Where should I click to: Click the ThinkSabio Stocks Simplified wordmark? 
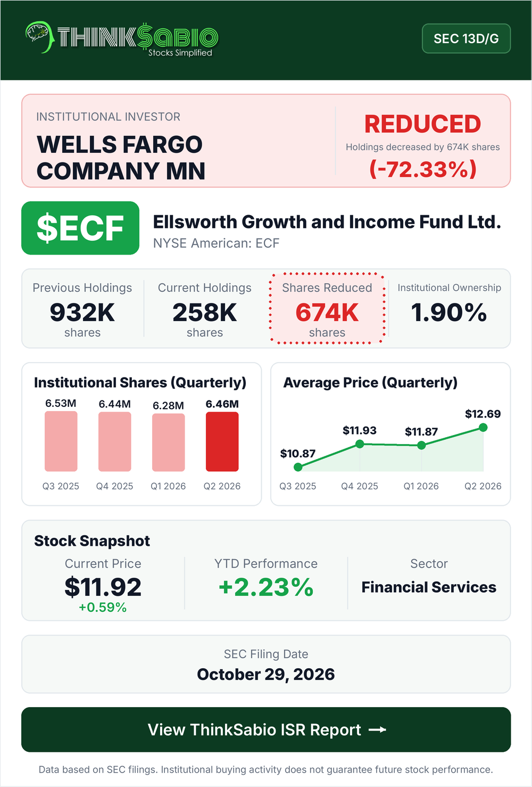point(137,39)
